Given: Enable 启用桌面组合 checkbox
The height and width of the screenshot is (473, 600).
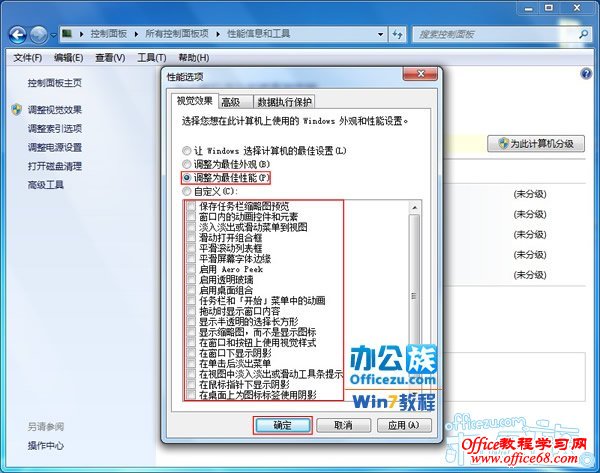Looking at the screenshot, I should click(x=191, y=290).
